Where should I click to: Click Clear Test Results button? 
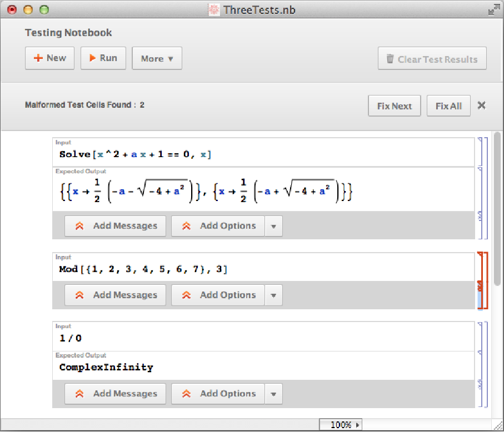tap(432, 59)
